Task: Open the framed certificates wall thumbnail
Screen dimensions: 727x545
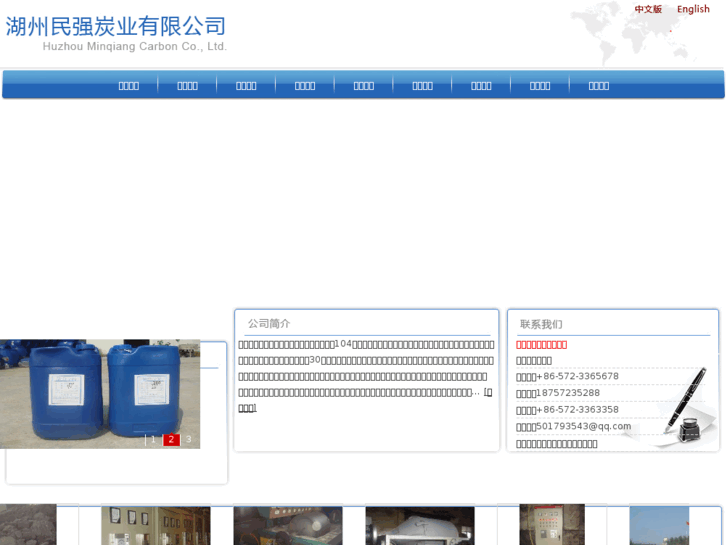Action: tap(156, 526)
